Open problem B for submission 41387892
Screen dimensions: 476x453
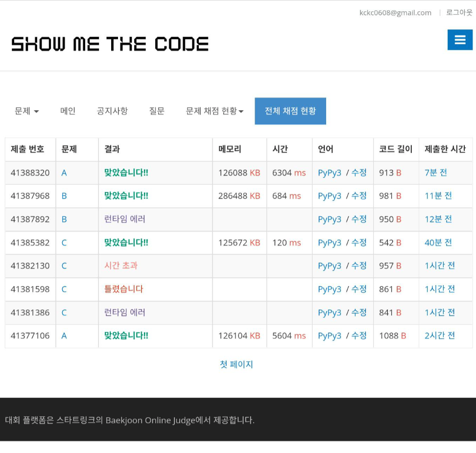coord(64,219)
